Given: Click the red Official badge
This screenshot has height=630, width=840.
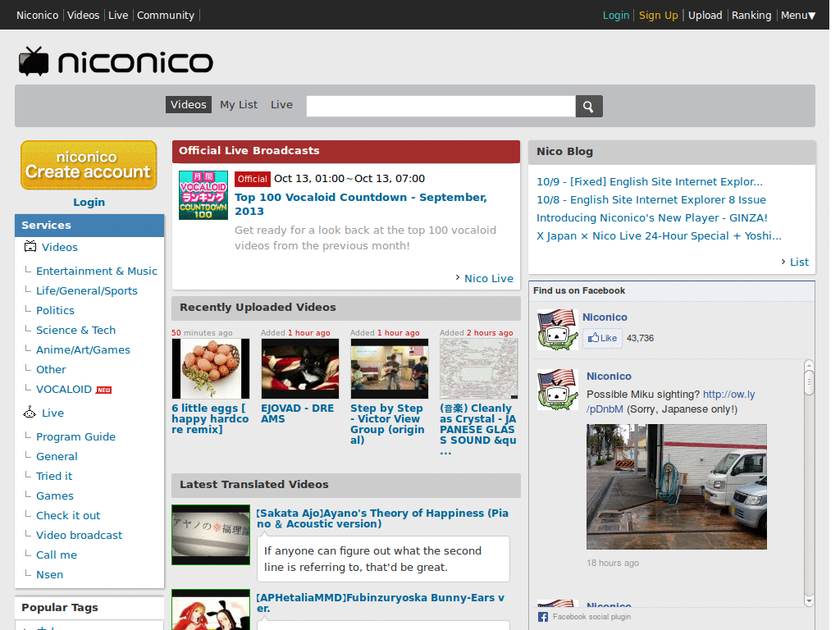Looking at the screenshot, I should click(253, 180).
